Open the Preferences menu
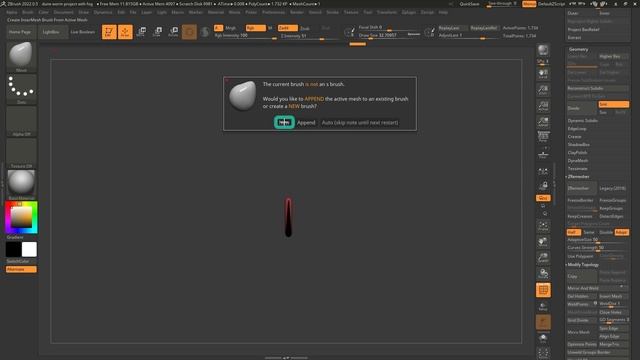640x360 pixels. 273,12
